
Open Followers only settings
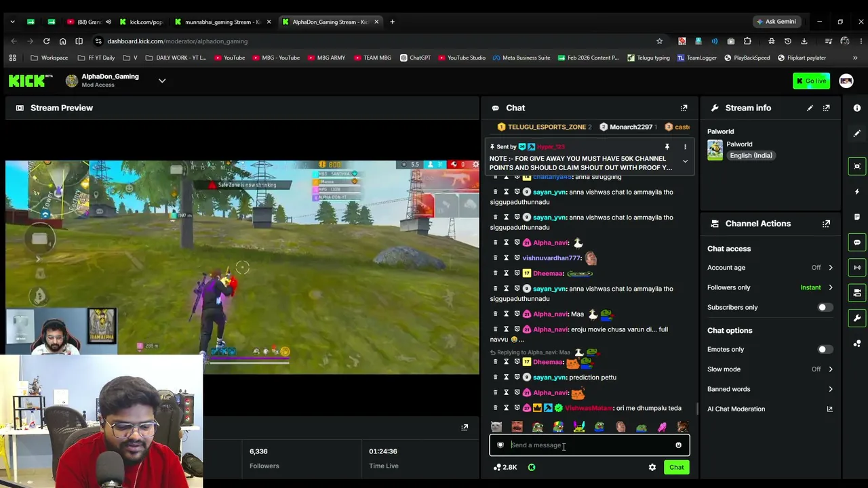click(770, 287)
